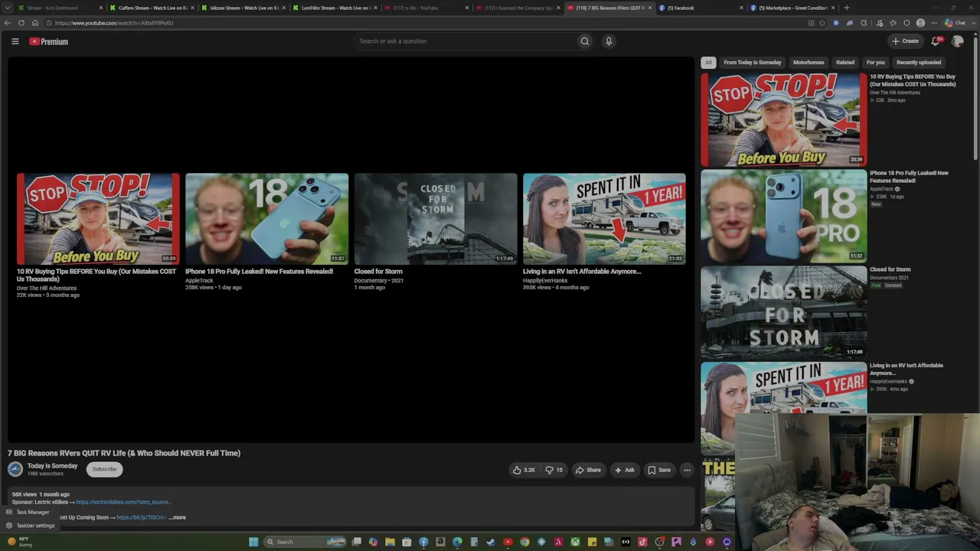
Task: Open Google Chrome from taskbar
Action: (524, 542)
